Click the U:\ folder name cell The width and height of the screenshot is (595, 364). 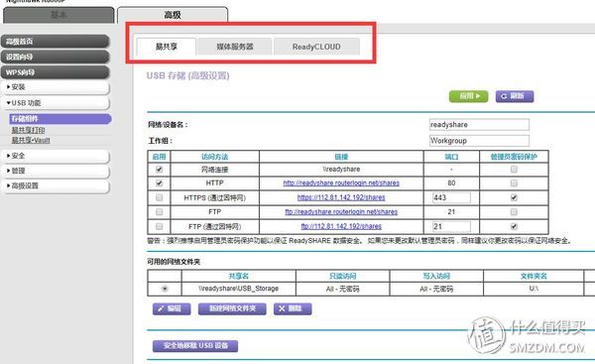coord(534,289)
